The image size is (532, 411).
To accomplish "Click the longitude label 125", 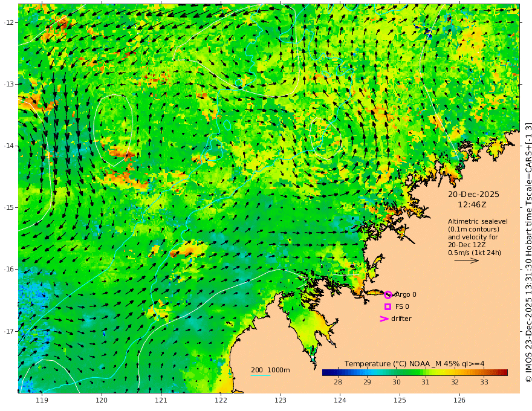I will (x=400, y=400).
